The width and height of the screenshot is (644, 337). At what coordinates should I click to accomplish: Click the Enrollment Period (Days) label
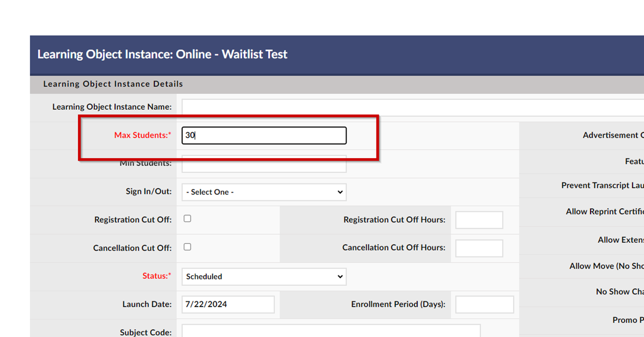[398, 304]
